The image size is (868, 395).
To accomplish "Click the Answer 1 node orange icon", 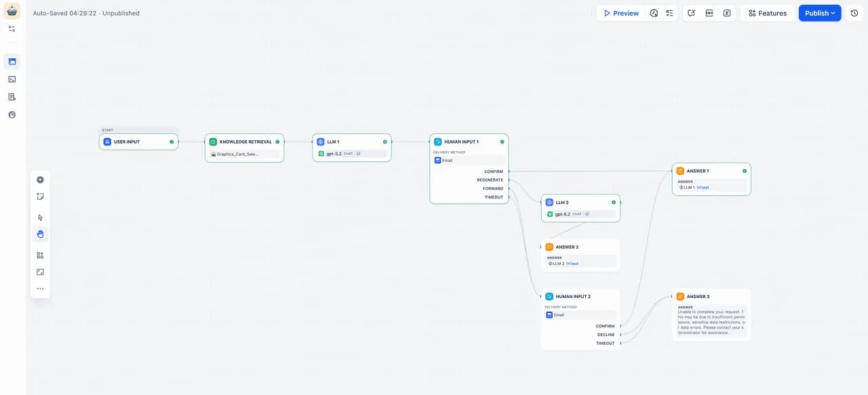I will (x=680, y=171).
